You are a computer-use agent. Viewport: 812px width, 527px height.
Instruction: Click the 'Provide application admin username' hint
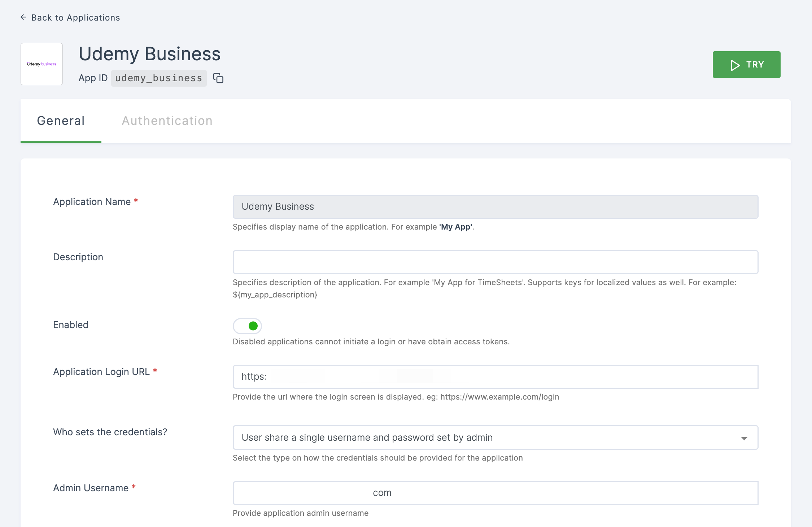pos(301,513)
